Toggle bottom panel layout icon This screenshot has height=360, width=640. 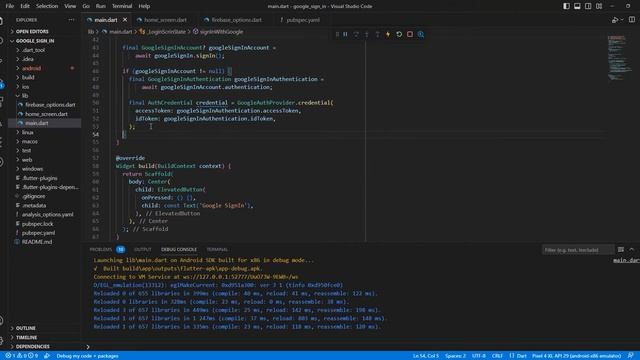tap(577, 6)
